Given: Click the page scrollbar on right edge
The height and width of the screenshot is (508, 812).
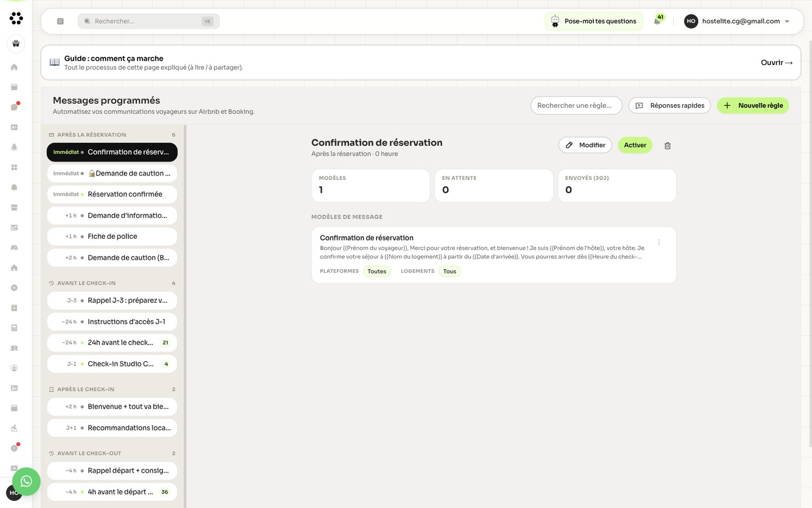Looking at the screenshot, I should tap(810, 244).
